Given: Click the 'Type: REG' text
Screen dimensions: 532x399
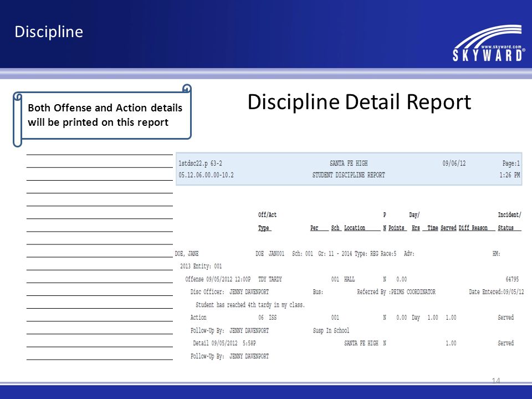Looking at the screenshot, I should pyautogui.click(x=366, y=254).
